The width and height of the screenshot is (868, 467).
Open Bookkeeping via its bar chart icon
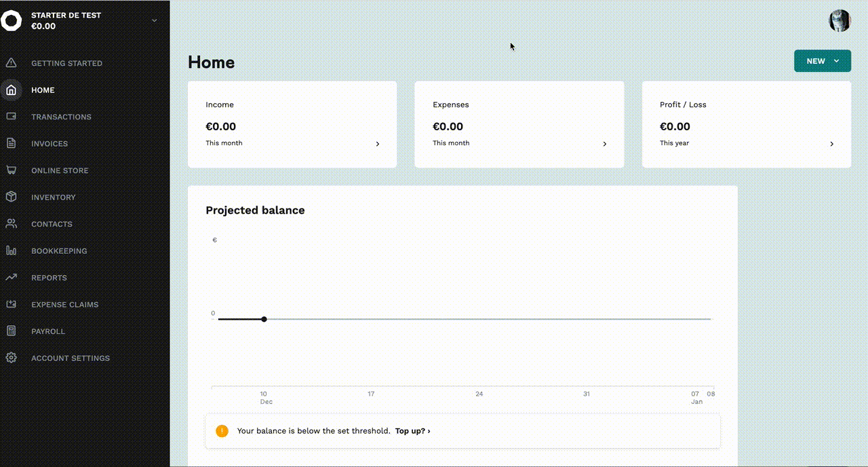[11, 250]
